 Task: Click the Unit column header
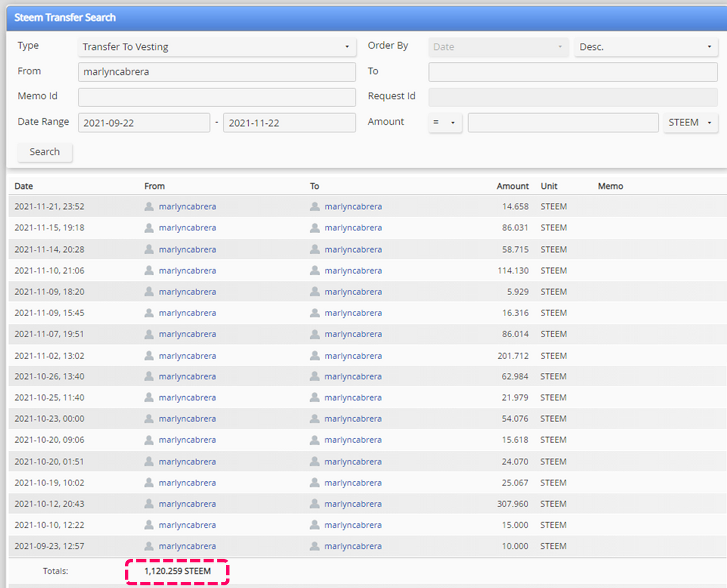click(x=549, y=186)
